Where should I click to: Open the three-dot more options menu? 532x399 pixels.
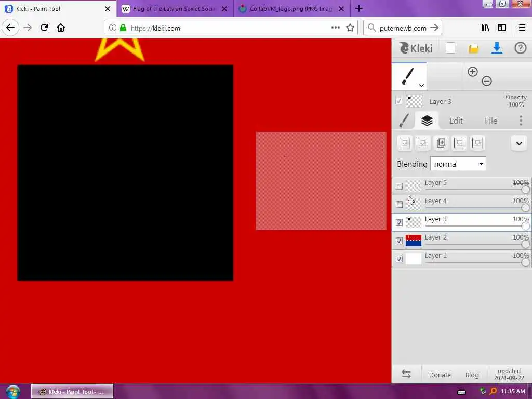(x=521, y=121)
